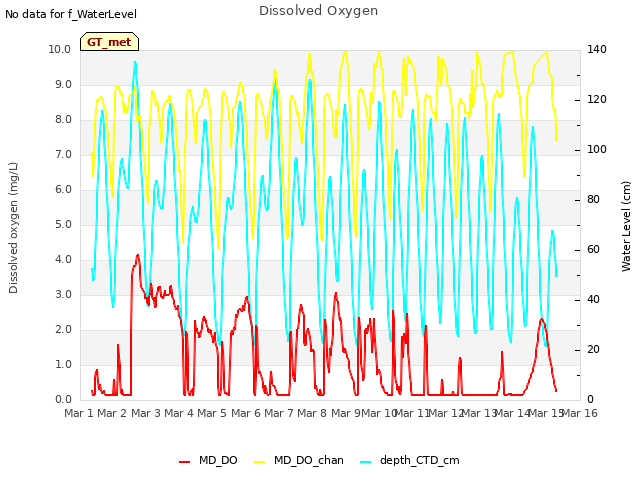Image resolution: width=640 pixels, height=480 pixels.
Task: Click the 100 right axis value
Action: point(597,149)
